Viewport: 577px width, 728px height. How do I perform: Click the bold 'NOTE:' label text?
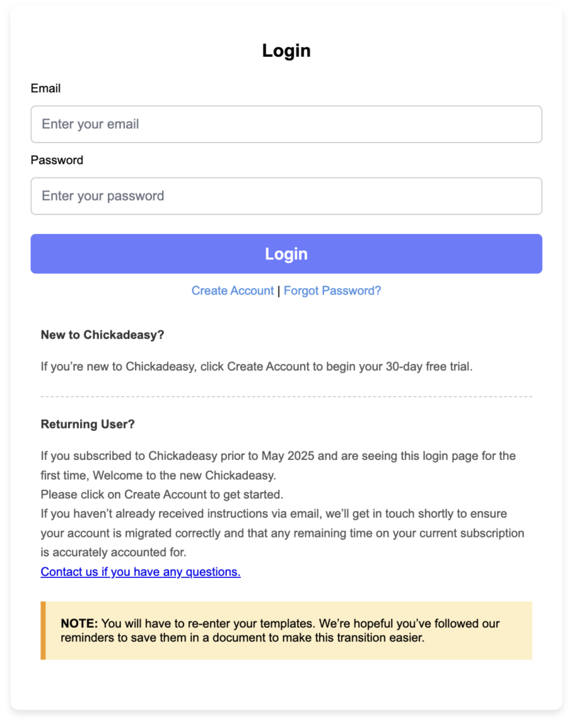80,623
